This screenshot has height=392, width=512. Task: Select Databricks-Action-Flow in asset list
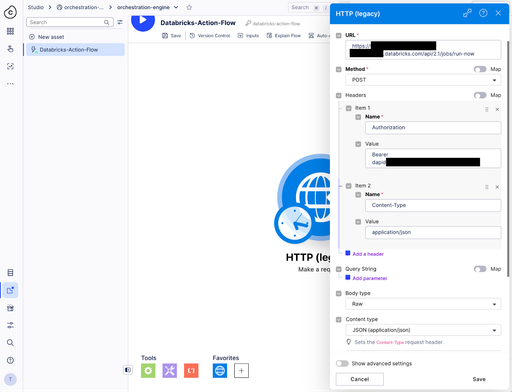tap(75, 50)
